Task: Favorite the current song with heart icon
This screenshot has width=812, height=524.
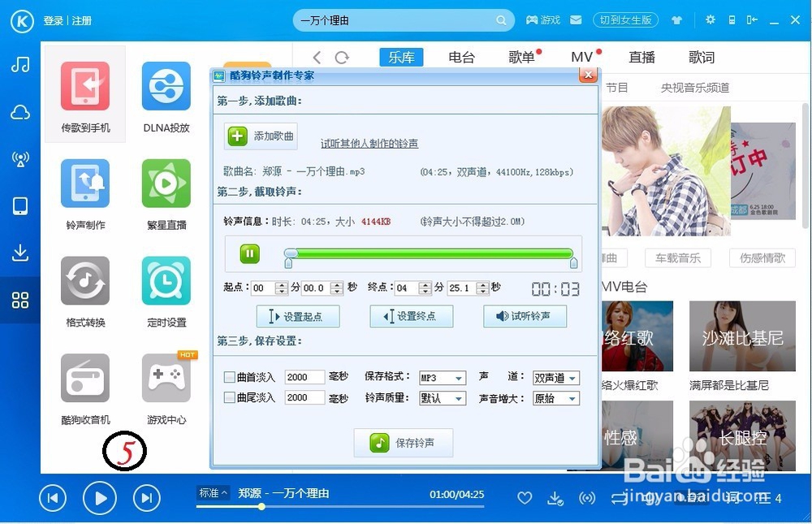Action: (525, 498)
